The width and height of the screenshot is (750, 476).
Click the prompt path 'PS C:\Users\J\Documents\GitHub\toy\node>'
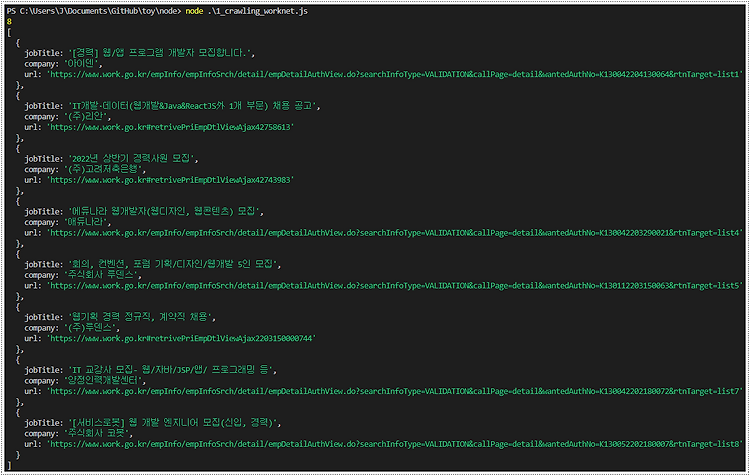coord(94,11)
